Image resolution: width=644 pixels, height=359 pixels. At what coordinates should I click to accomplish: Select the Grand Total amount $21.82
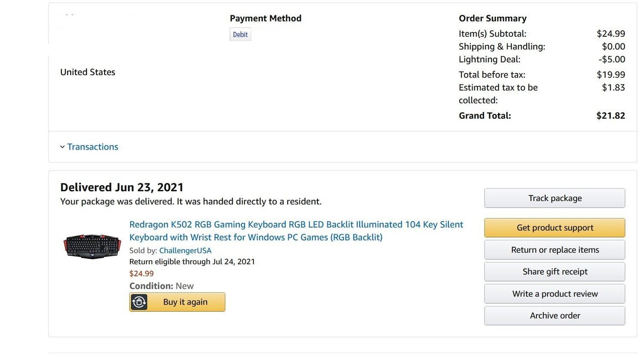pos(610,115)
